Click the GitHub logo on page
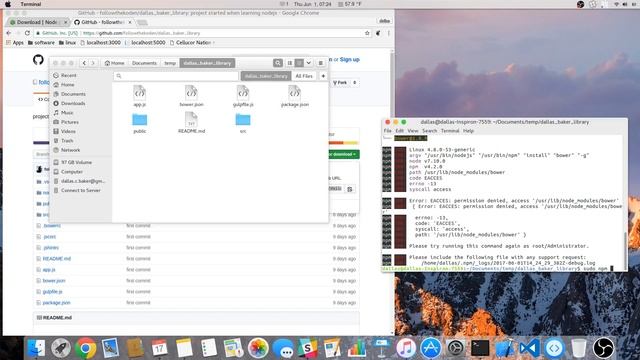The image size is (640, 360). 38,60
